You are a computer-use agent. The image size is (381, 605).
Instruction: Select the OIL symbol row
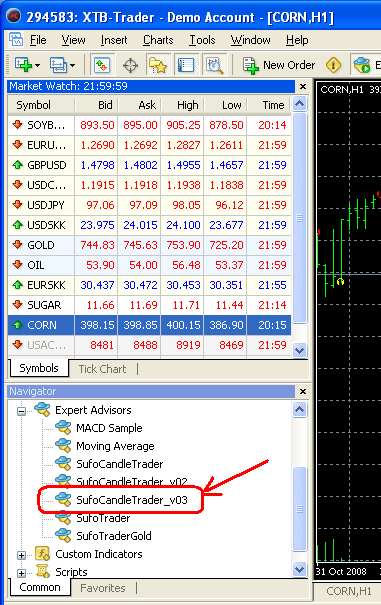coord(149,265)
